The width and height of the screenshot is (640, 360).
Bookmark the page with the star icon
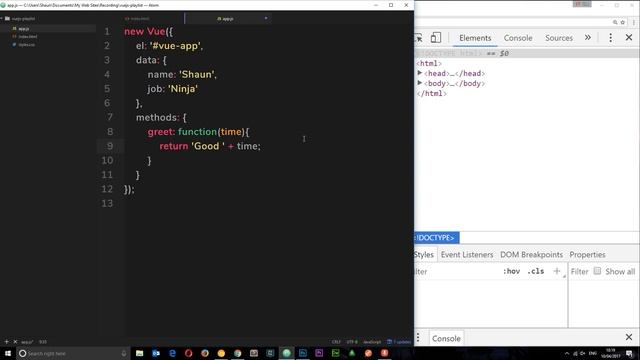point(622,22)
